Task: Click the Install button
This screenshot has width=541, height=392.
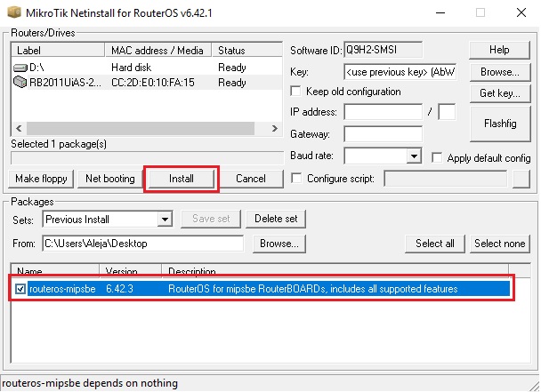Action: pos(182,179)
